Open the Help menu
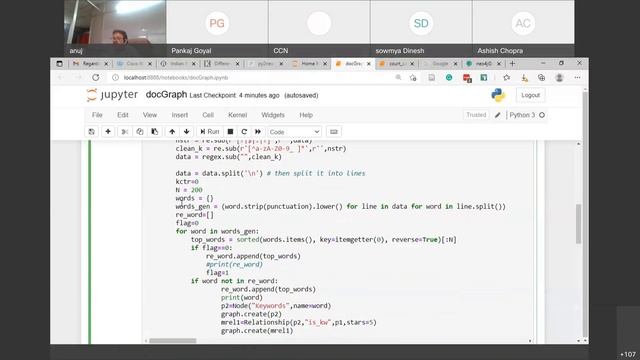Viewport: 640px width, 360px height. (x=306, y=115)
